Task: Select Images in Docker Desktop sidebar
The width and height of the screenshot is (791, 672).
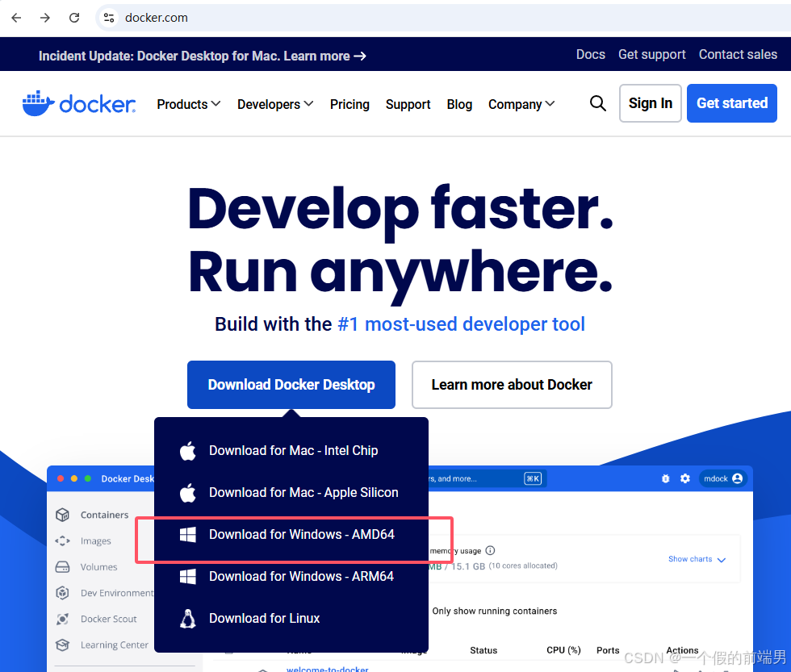Action: click(x=96, y=541)
